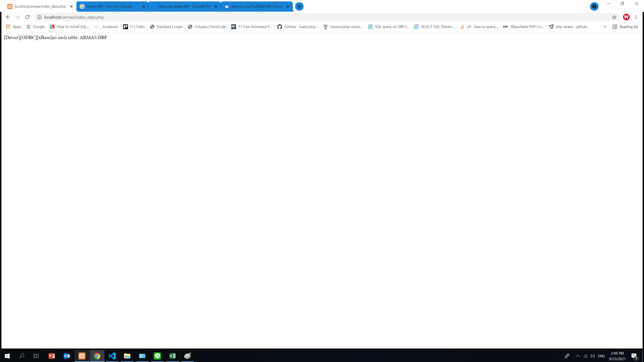Toggle the ENG input language indicator
The height and width of the screenshot is (362, 644).
click(602, 356)
